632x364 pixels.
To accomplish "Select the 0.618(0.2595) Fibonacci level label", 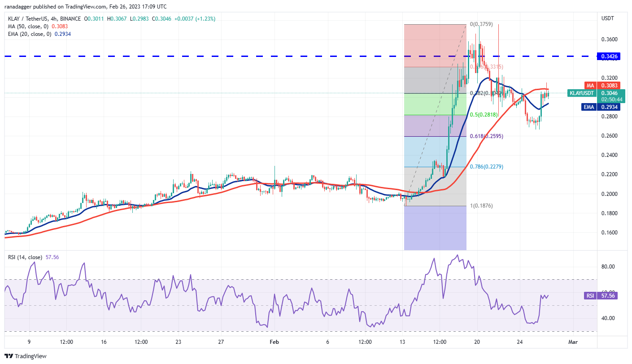I will coord(487,136).
